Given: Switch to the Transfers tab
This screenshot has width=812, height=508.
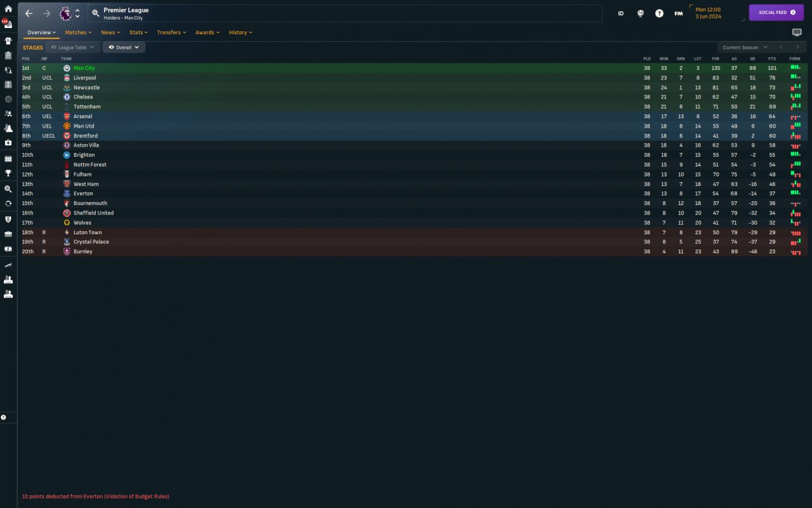Looking at the screenshot, I should coord(171,32).
